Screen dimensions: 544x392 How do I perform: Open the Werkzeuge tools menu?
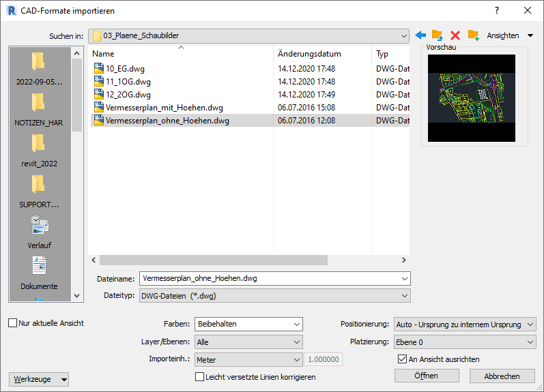click(x=40, y=379)
